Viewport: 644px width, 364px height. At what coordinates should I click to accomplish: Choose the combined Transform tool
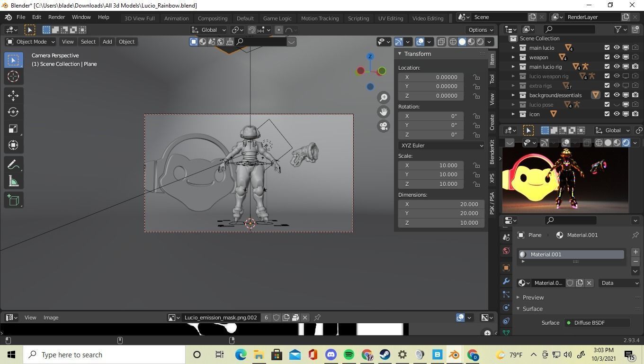(13, 145)
